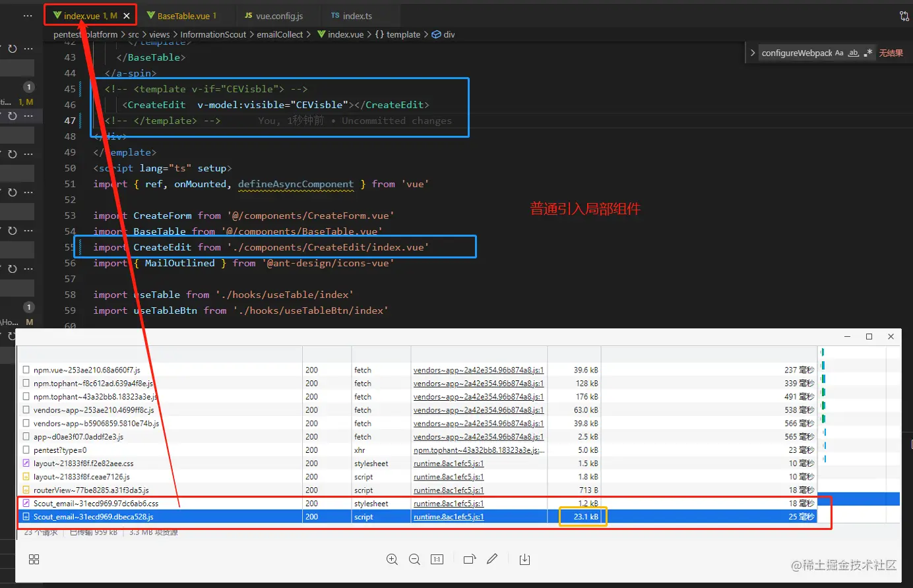Click script icon of routerView~77be8285.a31f3da5.js
Image resolution: width=913 pixels, height=588 pixels.
coord(26,490)
